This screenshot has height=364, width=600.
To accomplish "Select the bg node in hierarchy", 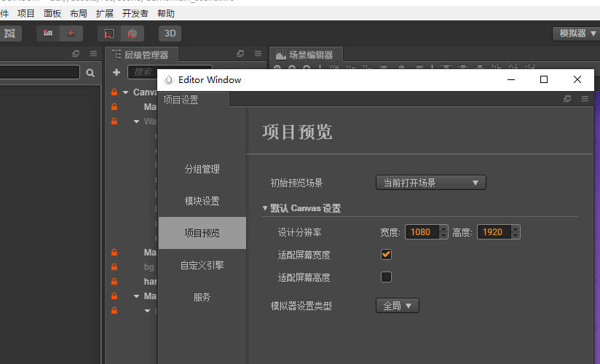I will click(x=149, y=266).
